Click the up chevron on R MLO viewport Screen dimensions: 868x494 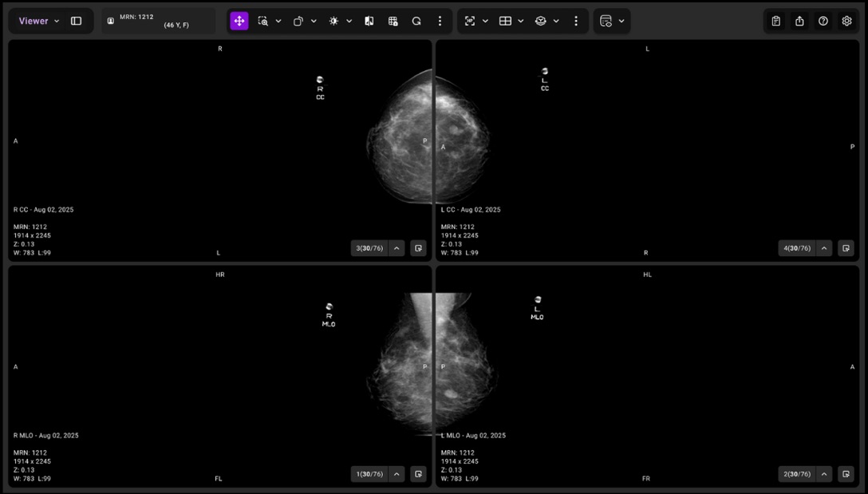(x=397, y=473)
